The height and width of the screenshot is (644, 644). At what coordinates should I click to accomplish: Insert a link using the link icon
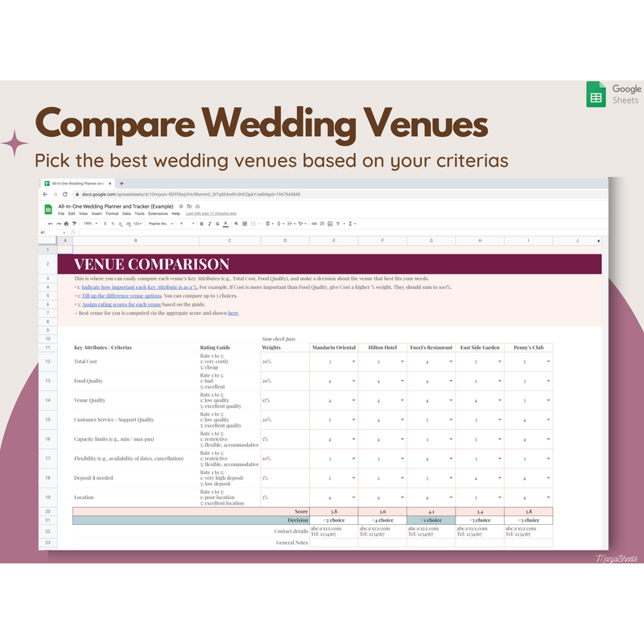tap(314, 223)
